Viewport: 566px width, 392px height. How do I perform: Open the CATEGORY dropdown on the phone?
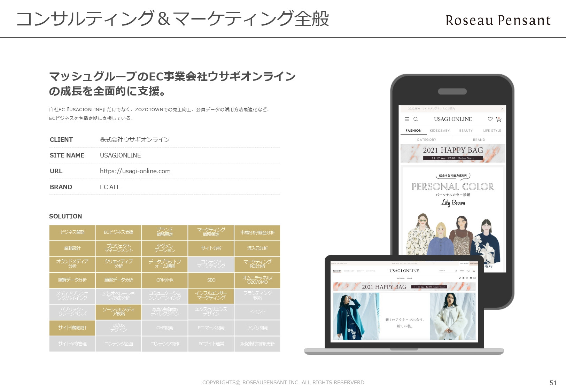coord(427,139)
